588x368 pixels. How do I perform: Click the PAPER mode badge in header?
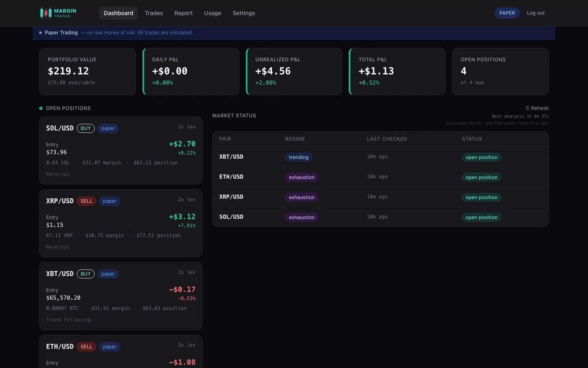click(507, 13)
